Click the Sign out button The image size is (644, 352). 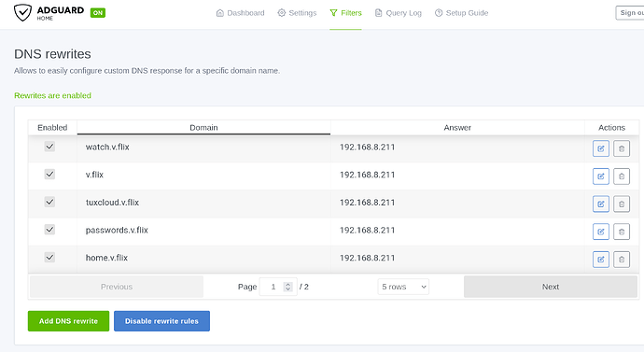point(630,13)
